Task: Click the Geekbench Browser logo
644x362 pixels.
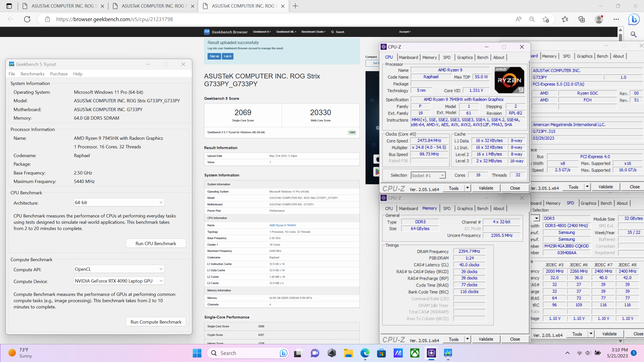Action: point(226,32)
